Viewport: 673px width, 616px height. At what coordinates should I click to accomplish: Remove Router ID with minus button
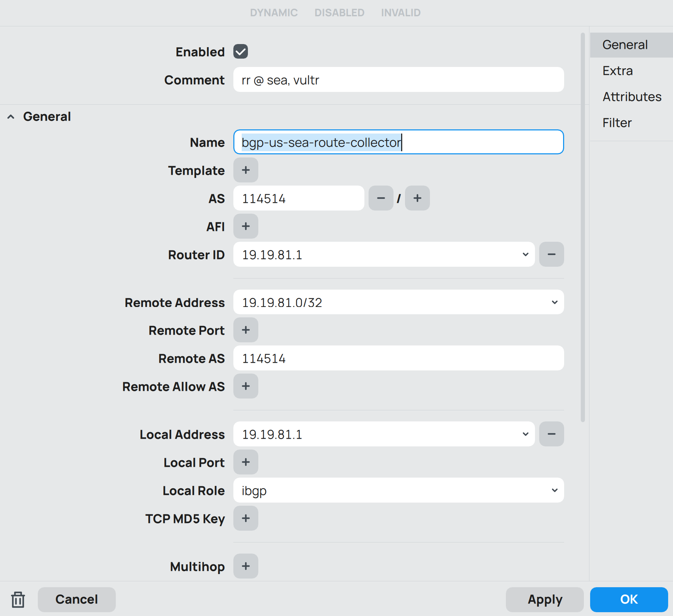(x=551, y=254)
